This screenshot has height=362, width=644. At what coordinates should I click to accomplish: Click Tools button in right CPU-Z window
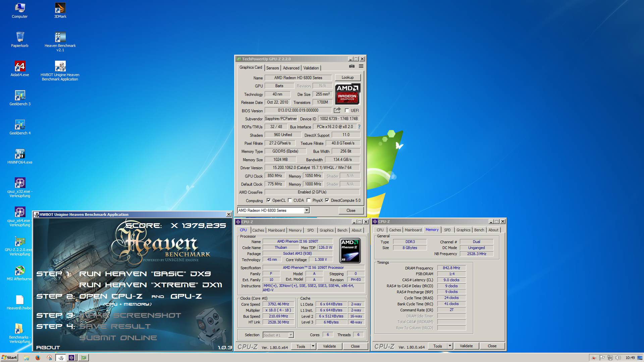tap(437, 346)
